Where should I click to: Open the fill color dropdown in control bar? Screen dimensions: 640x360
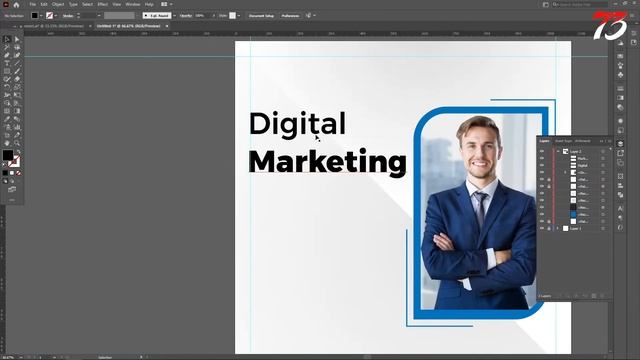41,16
